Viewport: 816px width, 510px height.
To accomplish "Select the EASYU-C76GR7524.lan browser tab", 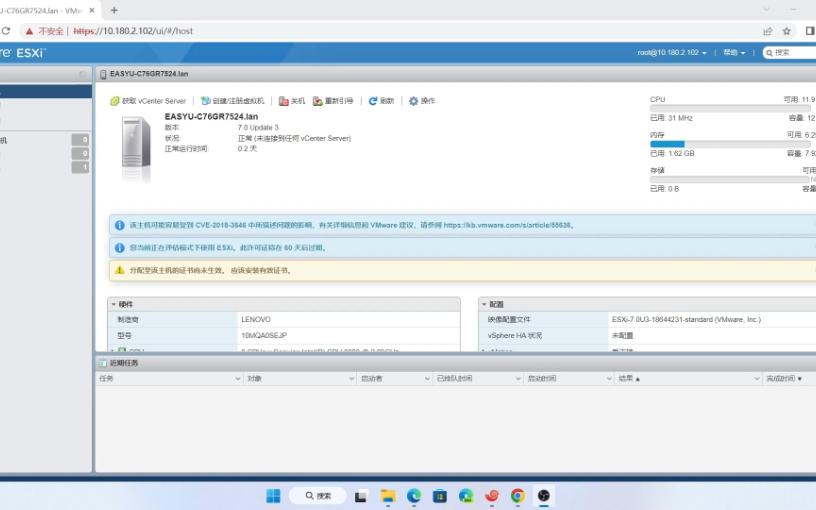I will (42, 10).
